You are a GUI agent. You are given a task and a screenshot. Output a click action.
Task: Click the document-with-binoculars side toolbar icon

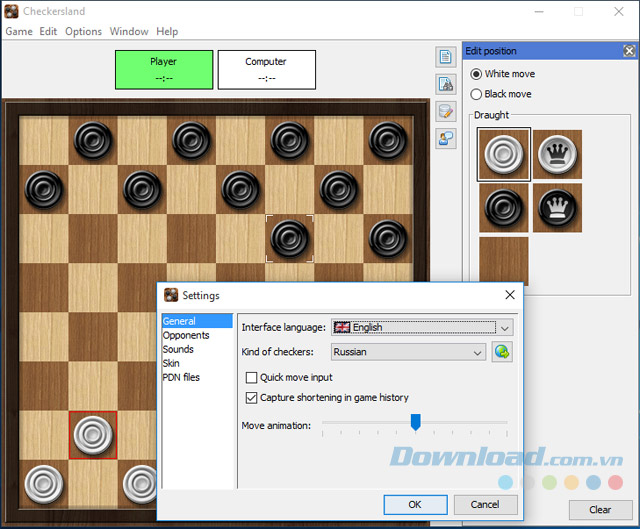[446, 84]
